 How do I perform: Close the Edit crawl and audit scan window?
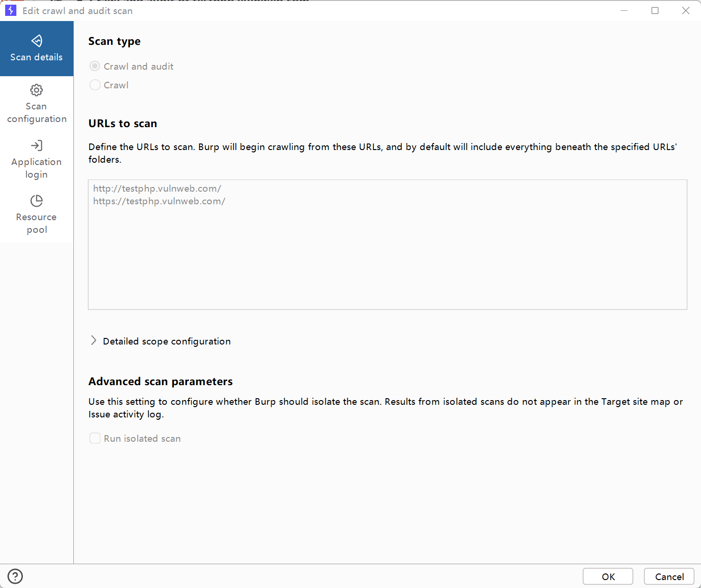pos(686,10)
